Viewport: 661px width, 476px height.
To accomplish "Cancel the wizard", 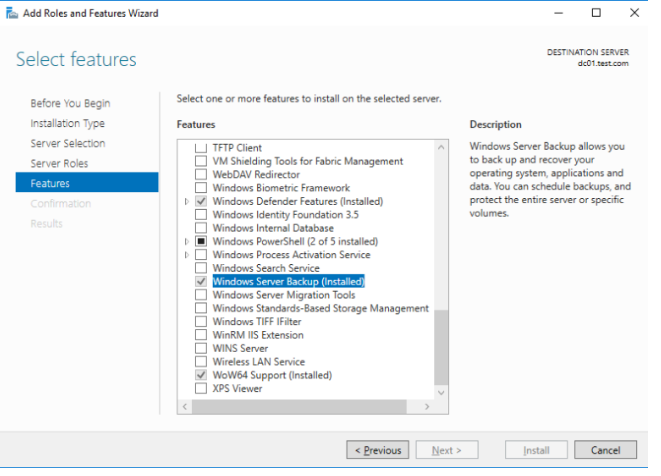I will coord(605,450).
